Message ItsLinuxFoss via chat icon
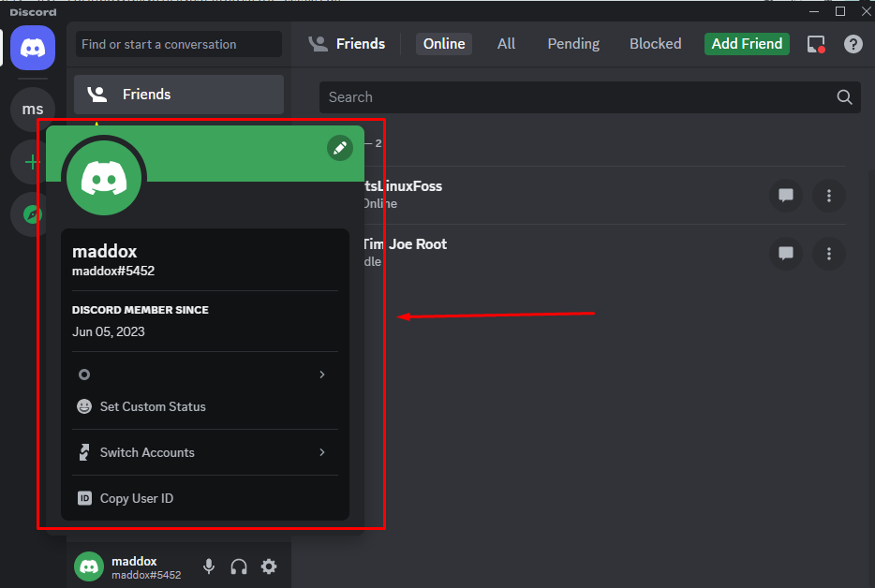The width and height of the screenshot is (875, 588). click(786, 196)
